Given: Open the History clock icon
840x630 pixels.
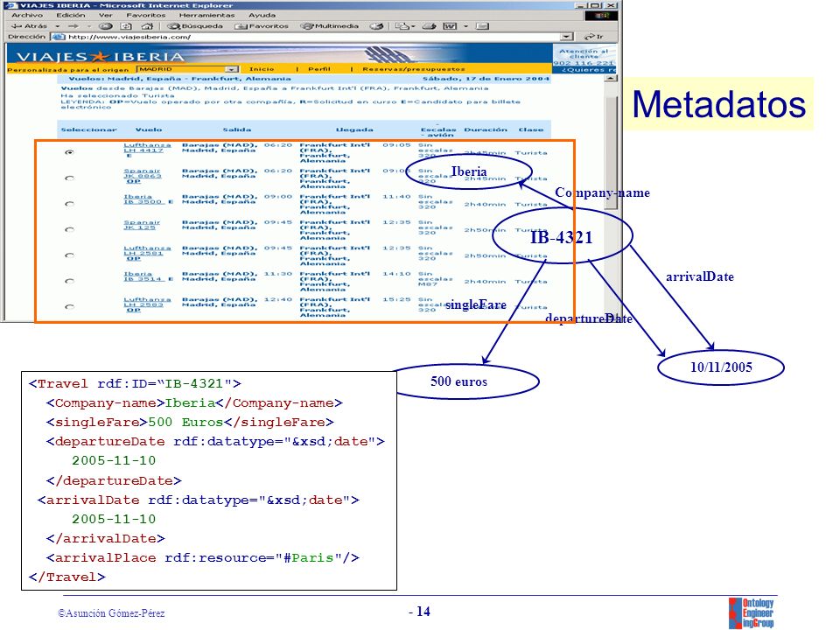Looking at the screenshot, I should point(377,25).
